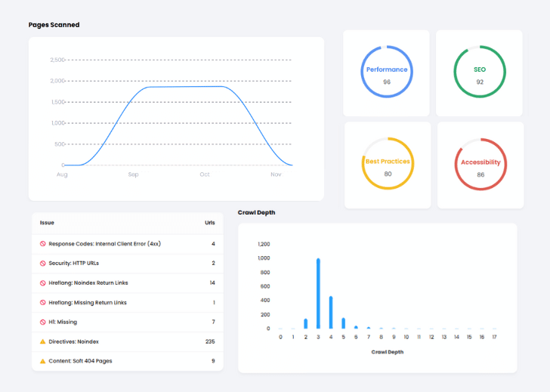Click the 235 URL count for Directives: Noindex
Image resolution: width=550 pixels, height=392 pixels.
coord(210,341)
